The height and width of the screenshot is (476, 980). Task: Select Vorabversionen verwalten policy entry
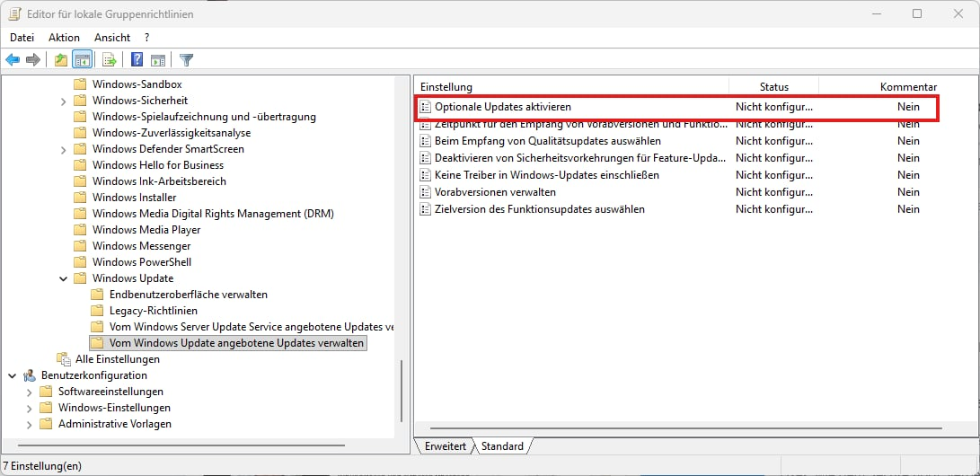[495, 192]
